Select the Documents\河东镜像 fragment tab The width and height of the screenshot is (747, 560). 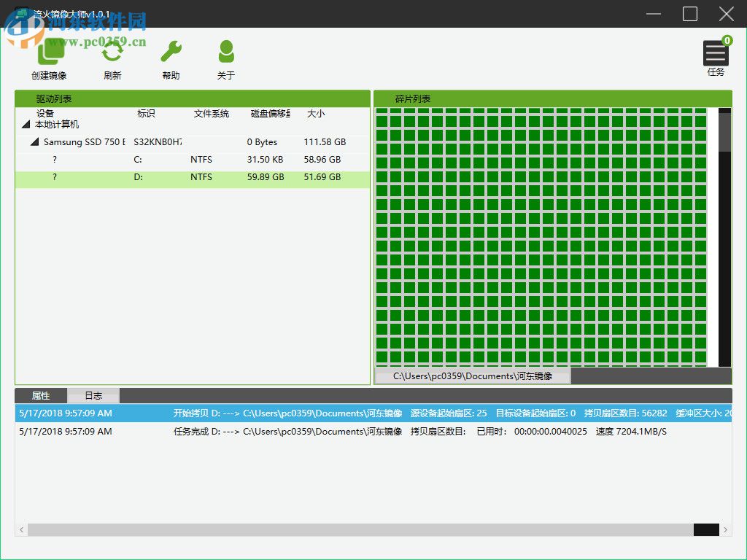472,376
